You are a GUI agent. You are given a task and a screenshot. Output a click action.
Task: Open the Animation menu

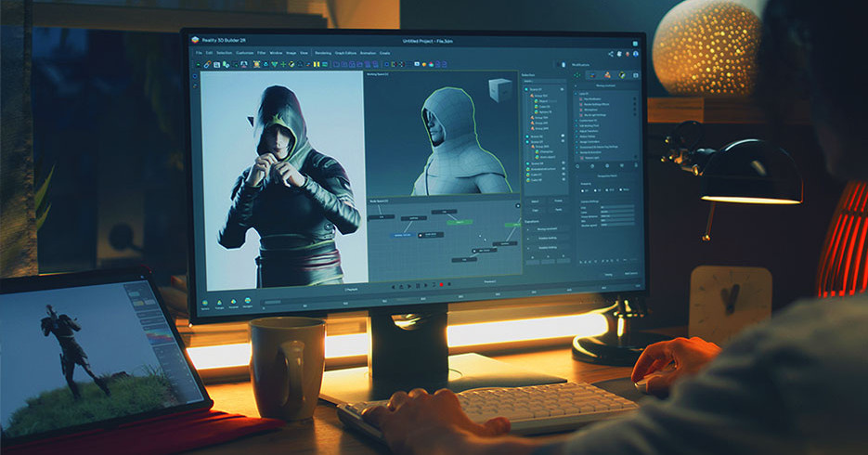click(x=368, y=53)
